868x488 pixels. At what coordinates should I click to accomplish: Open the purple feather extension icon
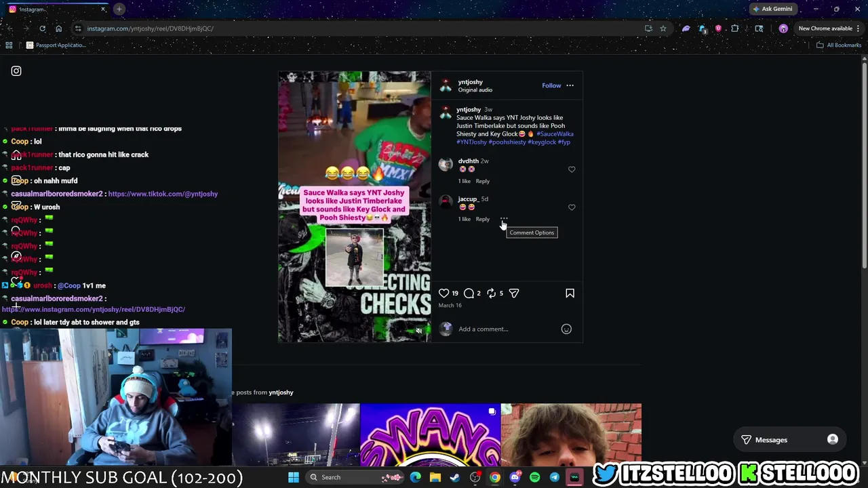pyautogui.click(x=686, y=28)
